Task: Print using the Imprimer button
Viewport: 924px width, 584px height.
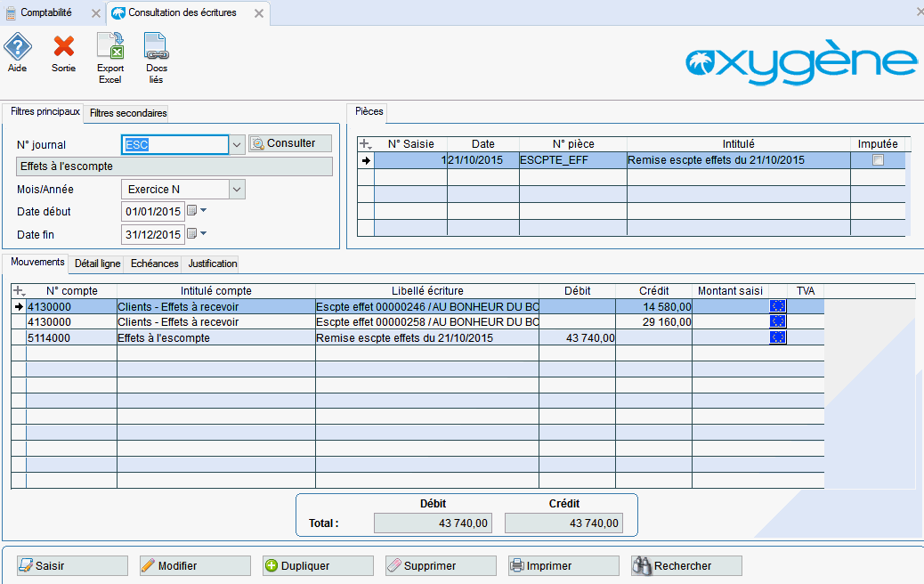Action: coord(564,565)
